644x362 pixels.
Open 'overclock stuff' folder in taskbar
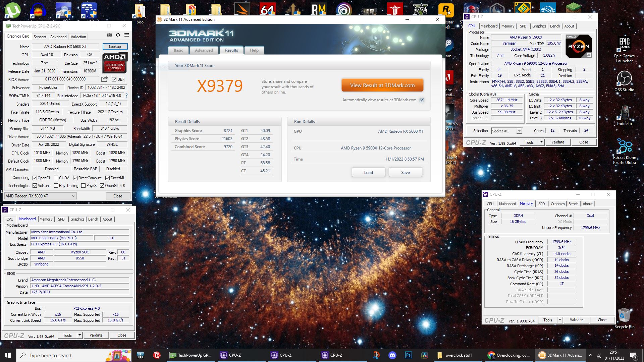pos(459,355)
